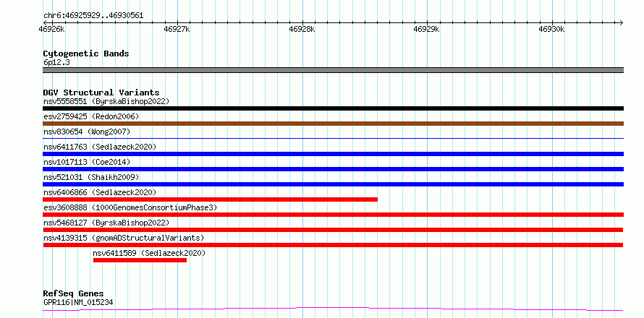Select the red bar under esv3608888
This screenshot has height=318, width=644.
(x=333, y=215)
